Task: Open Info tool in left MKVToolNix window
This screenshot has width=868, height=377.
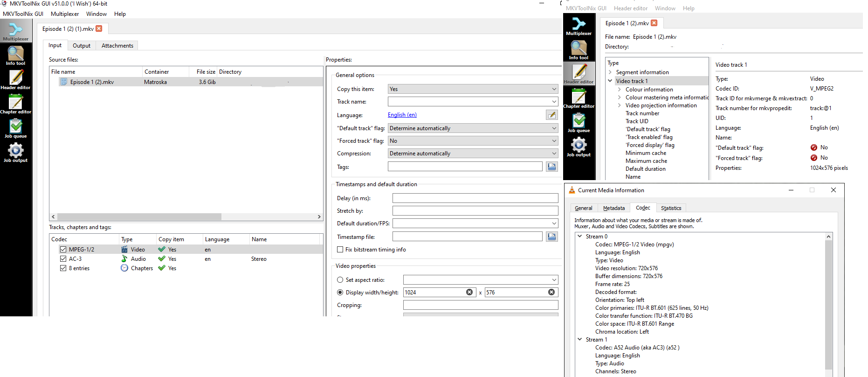Action: 15,56
